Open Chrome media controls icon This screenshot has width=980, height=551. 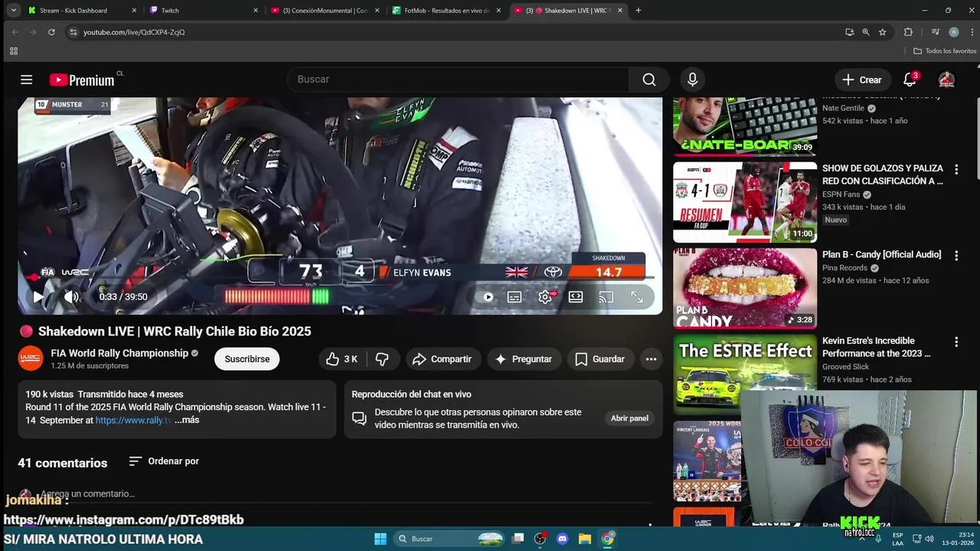click(935, 32)
